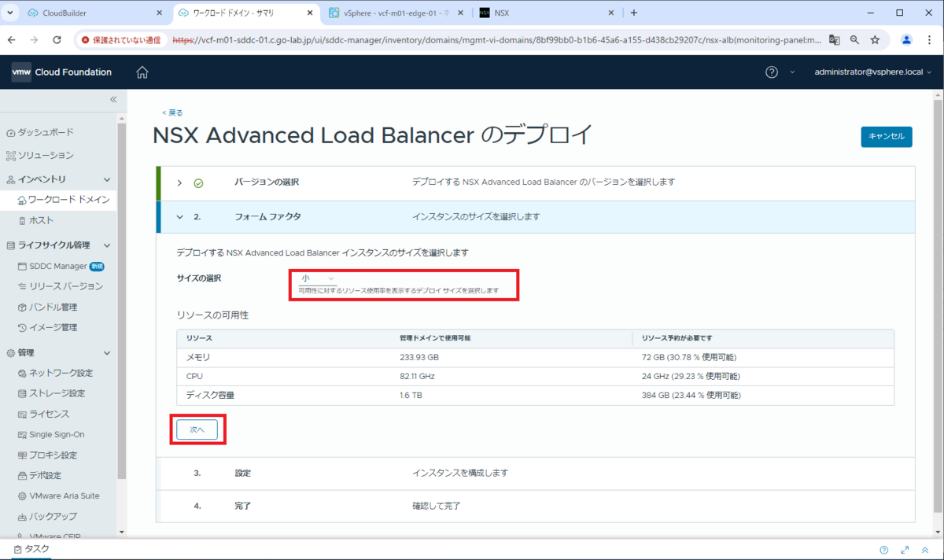Switch to the vSphere vcf-m01-edge-01 tab

[397, 13]
